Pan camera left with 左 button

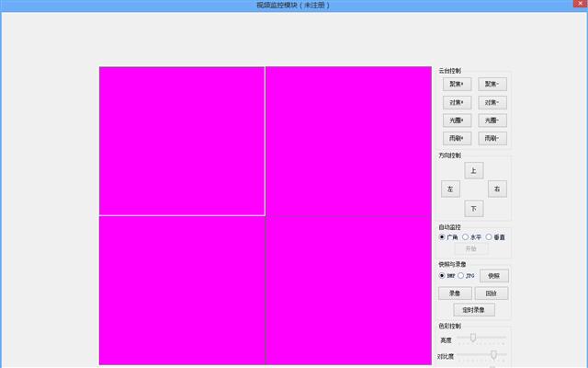pos(450,189)
